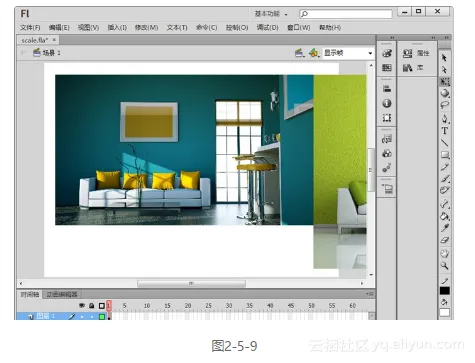Open the edit scene dropdown icon
The height and width of the screenshot is (363, 475).
click(299, 53)
